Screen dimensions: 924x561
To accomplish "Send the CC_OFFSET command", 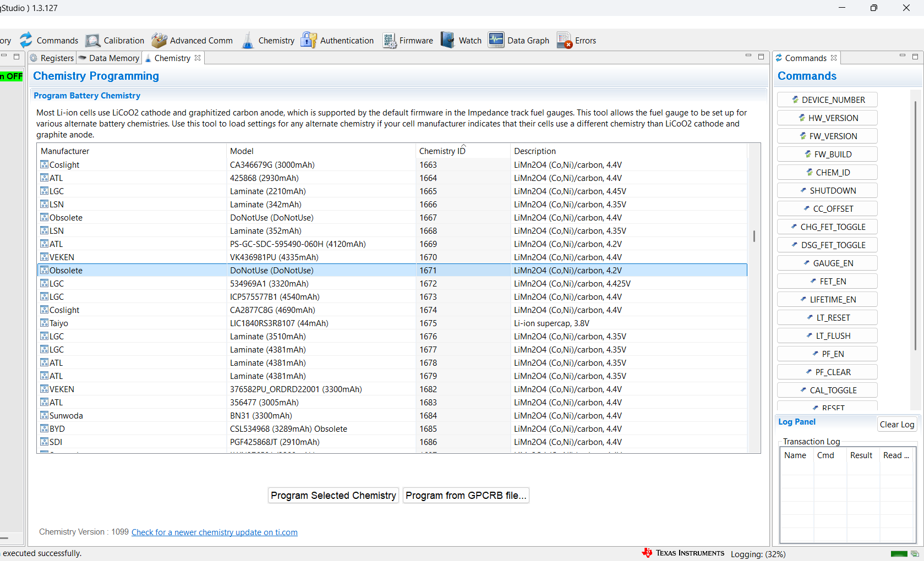I will 828,208.
